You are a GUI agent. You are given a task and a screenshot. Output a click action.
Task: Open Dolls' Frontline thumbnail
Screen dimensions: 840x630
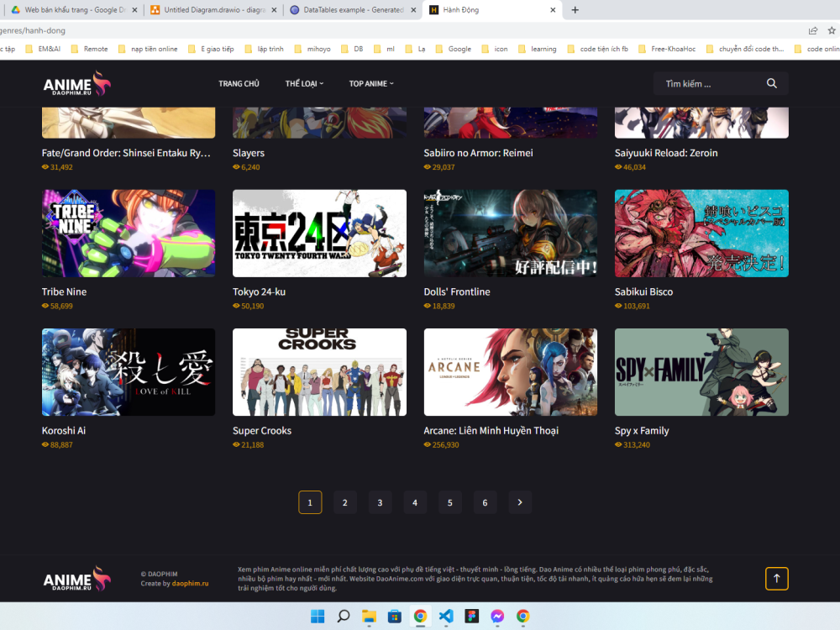511,233
